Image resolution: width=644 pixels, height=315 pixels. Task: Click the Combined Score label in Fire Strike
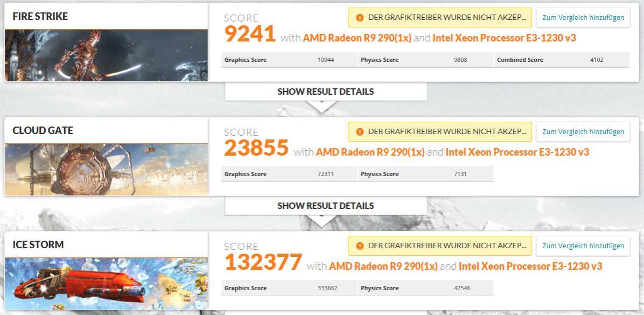(520, 60)
